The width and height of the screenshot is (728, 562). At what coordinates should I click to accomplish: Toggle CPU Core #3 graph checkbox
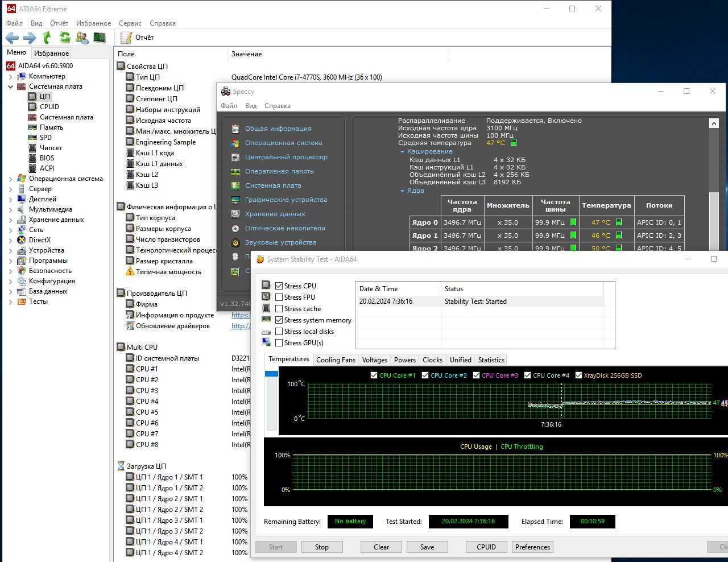[476, 375]
